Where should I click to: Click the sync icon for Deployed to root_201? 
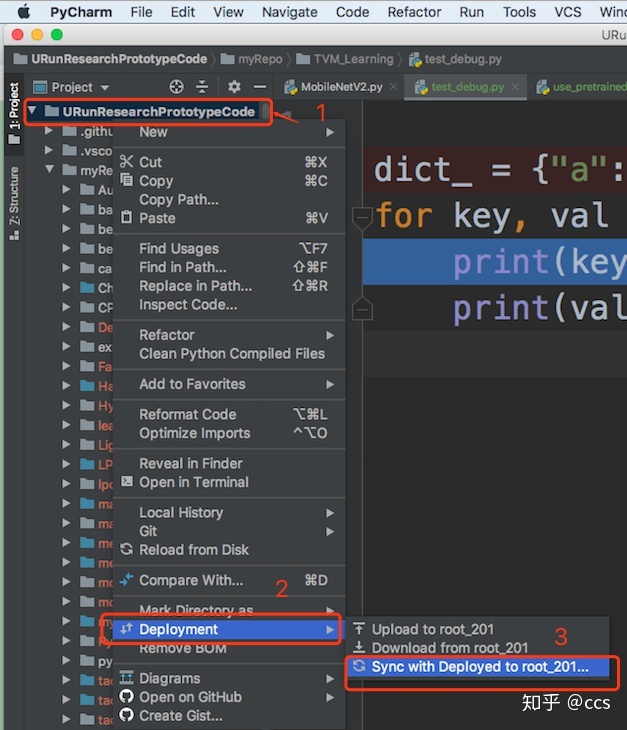[x=359, y=666]
